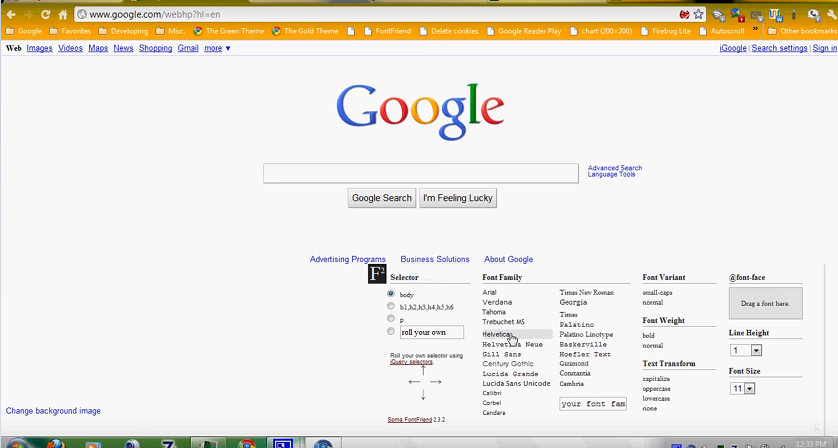Click Google Reader Play bookmark

(x=524, y=31)
